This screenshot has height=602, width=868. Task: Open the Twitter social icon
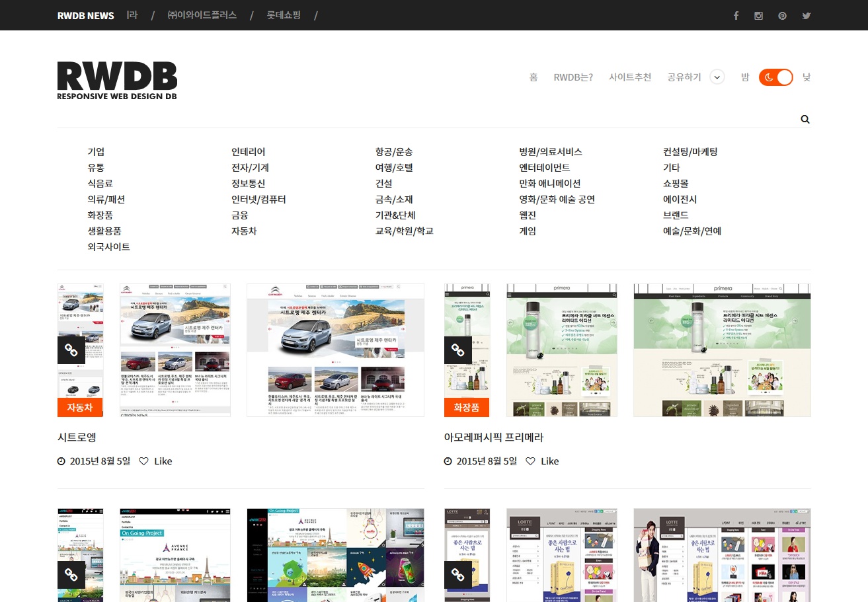coord(806,16)
